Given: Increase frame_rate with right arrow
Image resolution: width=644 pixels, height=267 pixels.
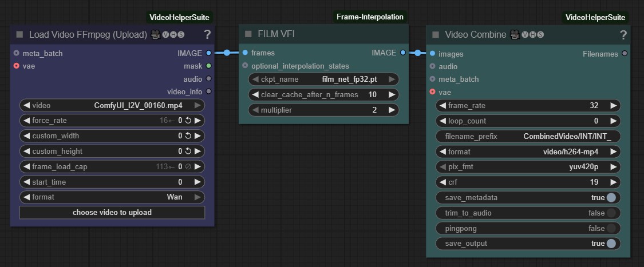Looking at the screenshot, I should 614,106.
